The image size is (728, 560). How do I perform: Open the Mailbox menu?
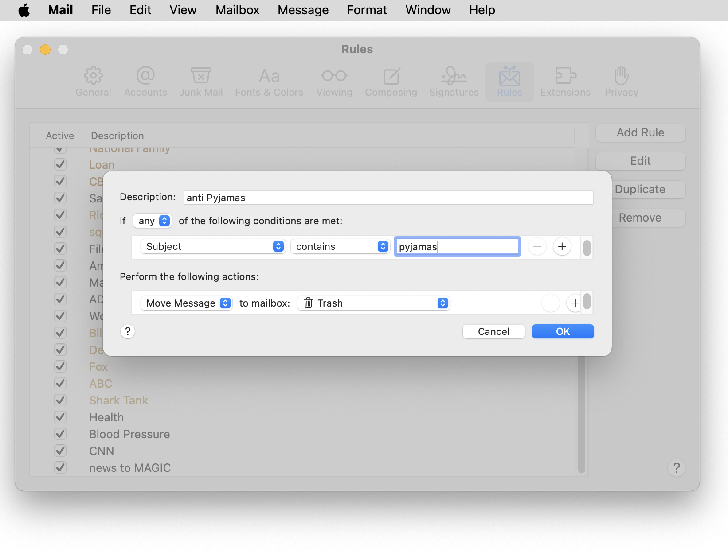(x=237, y=10)
